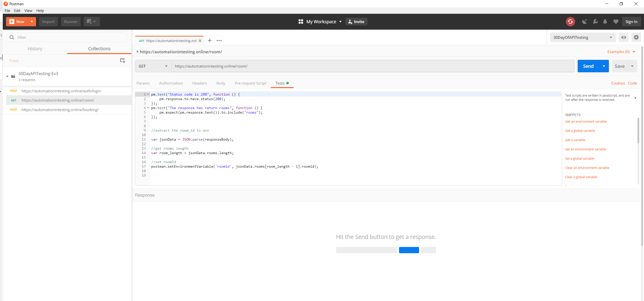Image resolution: width=644 pixels, height=301 pixels.
Task: Open the New button dropdown arrow
Action: [32, 22]
